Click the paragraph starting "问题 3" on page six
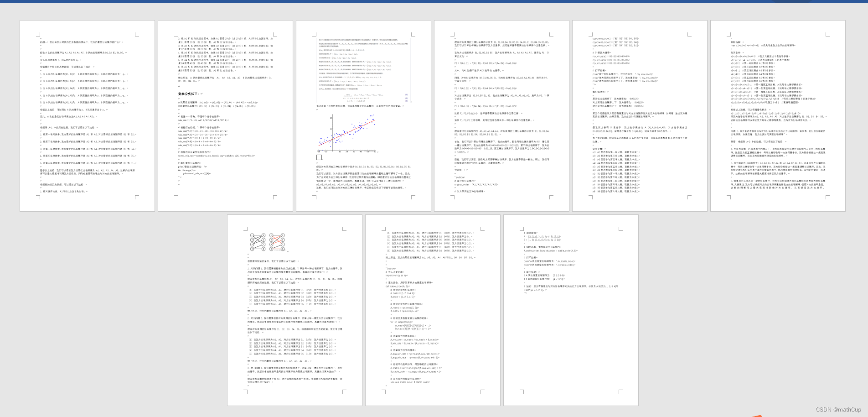 point(778,133)
